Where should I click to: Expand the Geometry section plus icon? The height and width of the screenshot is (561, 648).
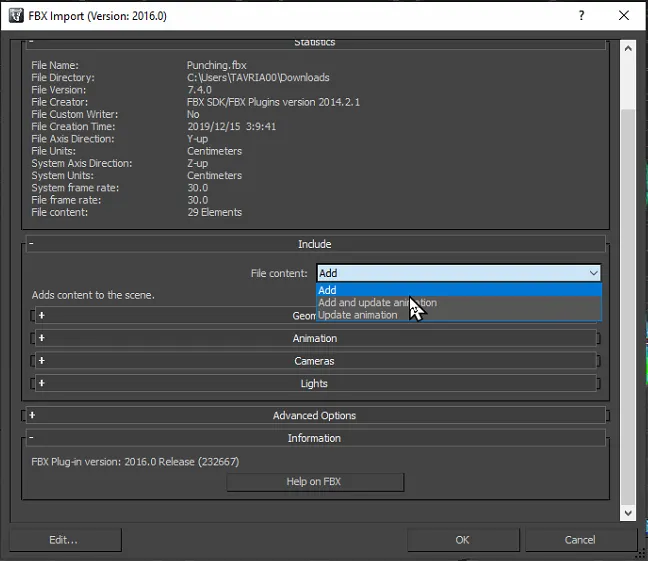point(41,316)
